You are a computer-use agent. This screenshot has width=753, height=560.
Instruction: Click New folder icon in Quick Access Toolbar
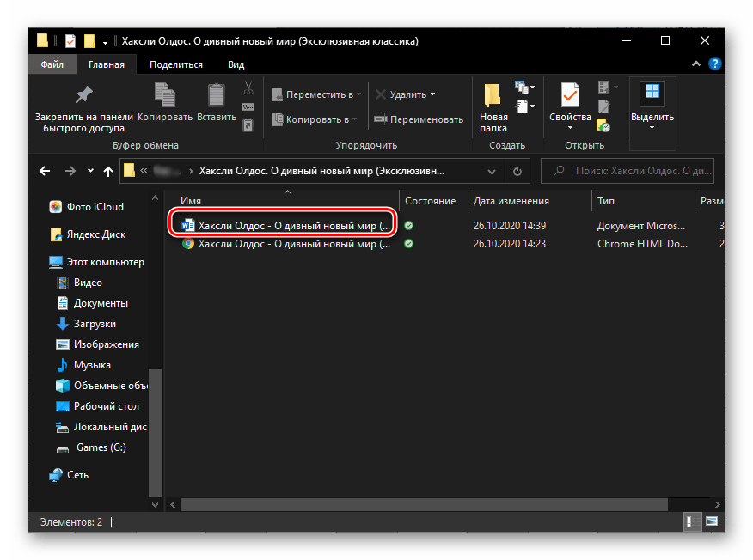tap(89, 40)
